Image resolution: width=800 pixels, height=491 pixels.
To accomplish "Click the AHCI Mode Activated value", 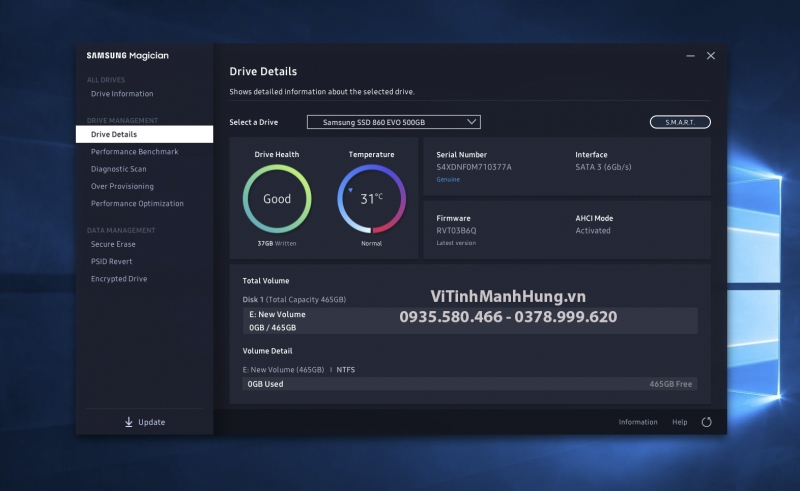I will click(593, 231).
